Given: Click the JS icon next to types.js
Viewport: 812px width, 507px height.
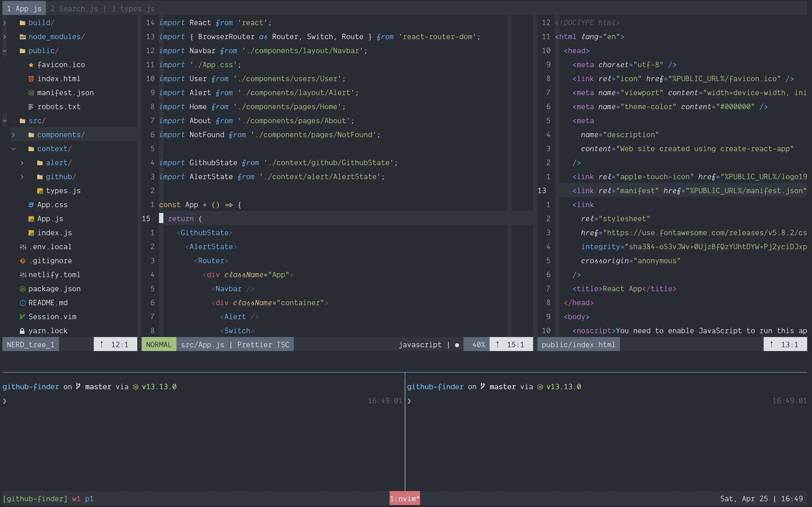Looking at the screenshot, I should coord(40,190).
